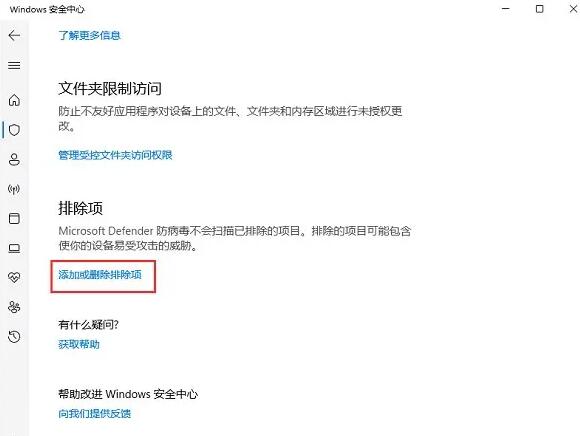Open Protection history clock icon
580x436 pixels.
(x=14, y=337)
